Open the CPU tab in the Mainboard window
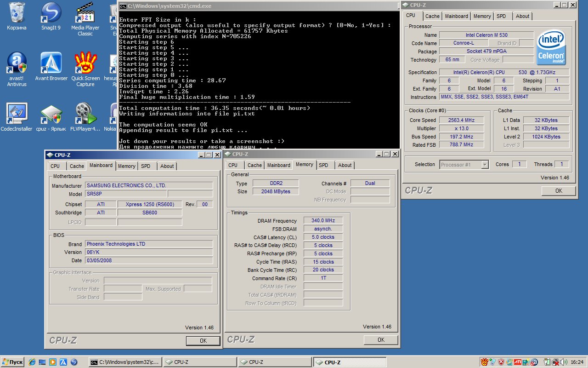This screenshot has width=588, height=368. pos(55,166)
